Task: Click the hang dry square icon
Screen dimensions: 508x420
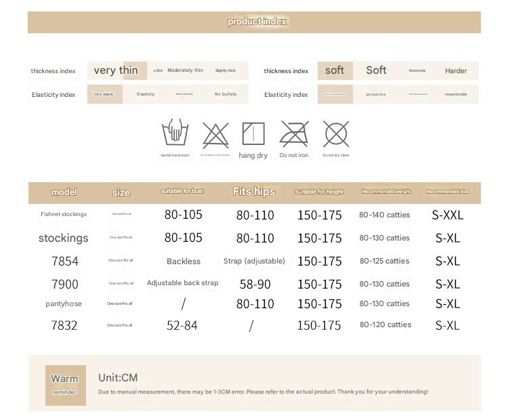Action: [x=253, y=133]
